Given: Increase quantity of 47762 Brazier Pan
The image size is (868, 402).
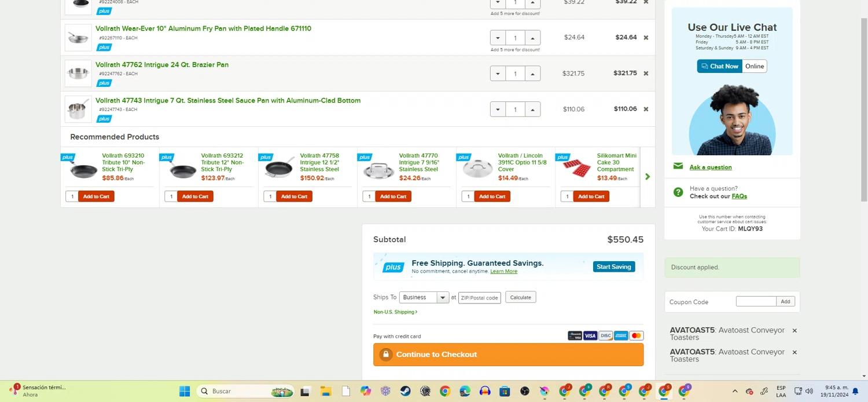Looking at the screenshot, I should [x=532, y=74].
